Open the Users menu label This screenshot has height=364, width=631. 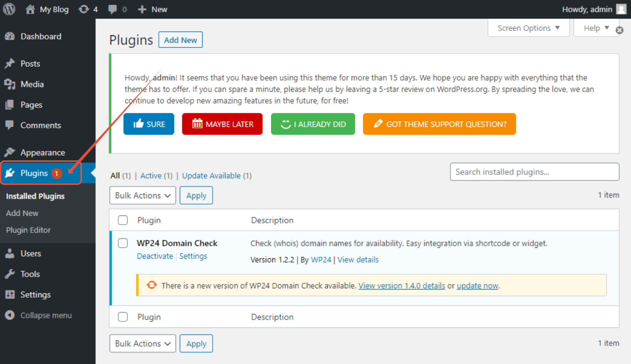(x=31, y=254)
